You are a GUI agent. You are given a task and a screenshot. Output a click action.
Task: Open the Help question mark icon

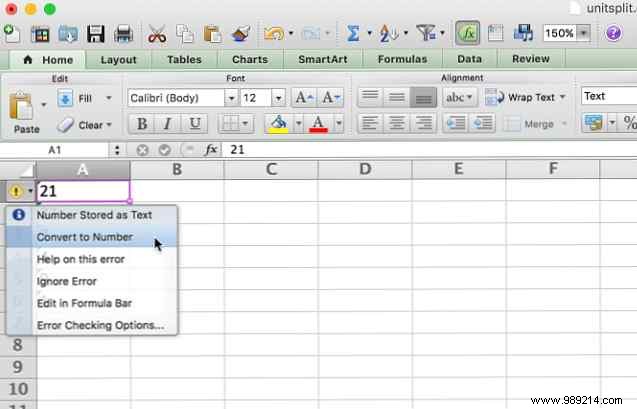click(613, 33)
